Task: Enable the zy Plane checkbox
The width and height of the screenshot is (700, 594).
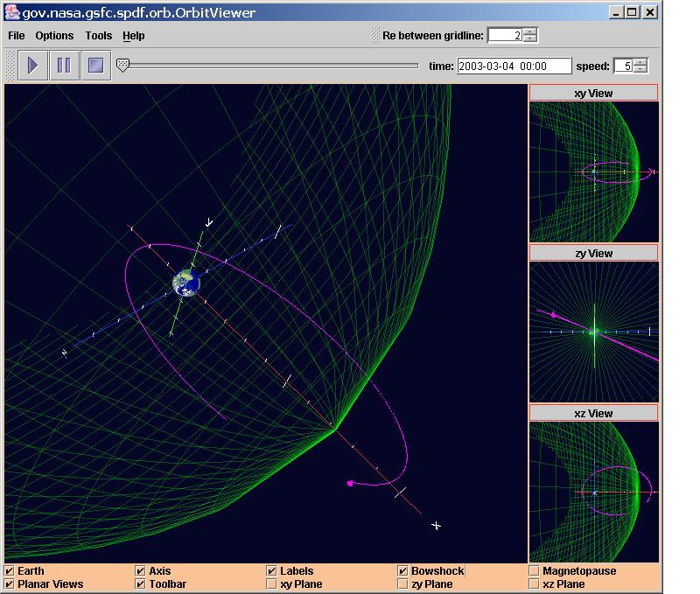Action: (x=402, y=584)
